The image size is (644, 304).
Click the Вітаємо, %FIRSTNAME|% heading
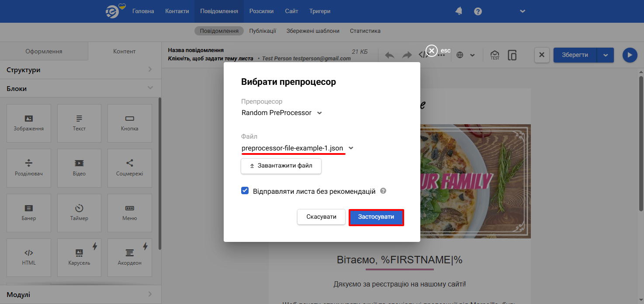pos(400,260)
